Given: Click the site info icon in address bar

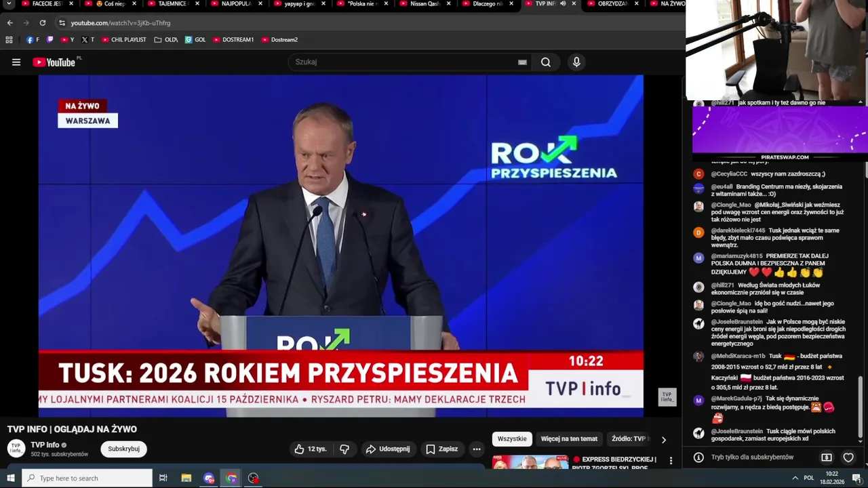Looking at the screenshot, I should [x=62, y=23].
